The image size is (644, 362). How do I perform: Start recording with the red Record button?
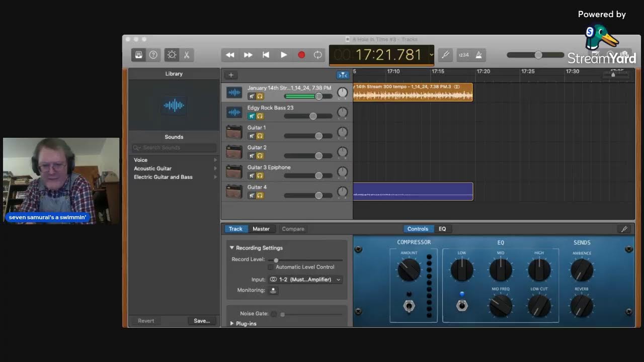(x=301, y=55)
